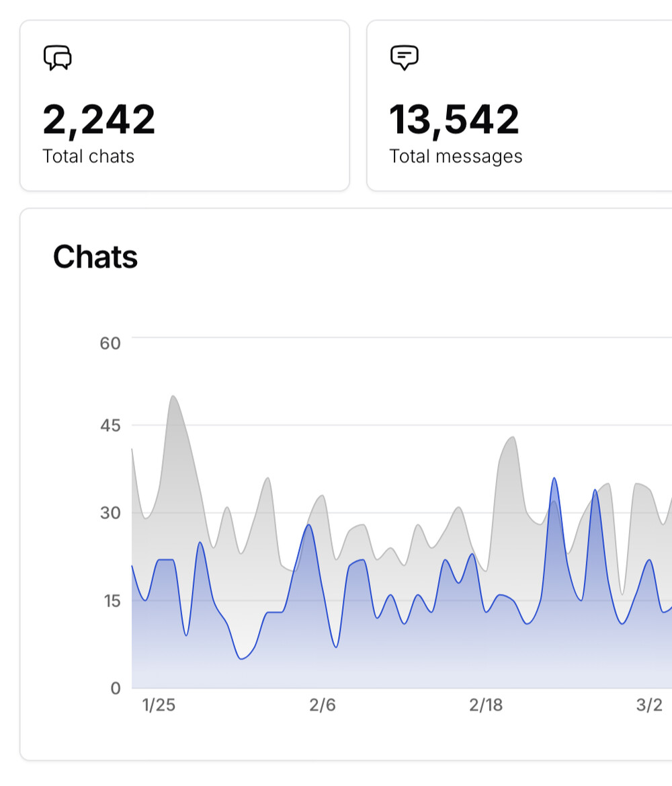Click the Chats chart heading
Viewport: 672px width, 786px height.
coord(95,257)
